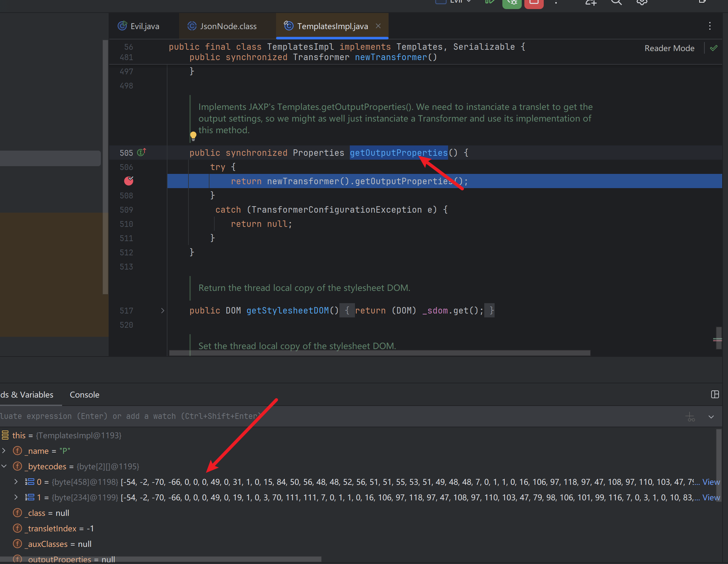Expand the expression history dropdown chevron

[x=711, y=417]
